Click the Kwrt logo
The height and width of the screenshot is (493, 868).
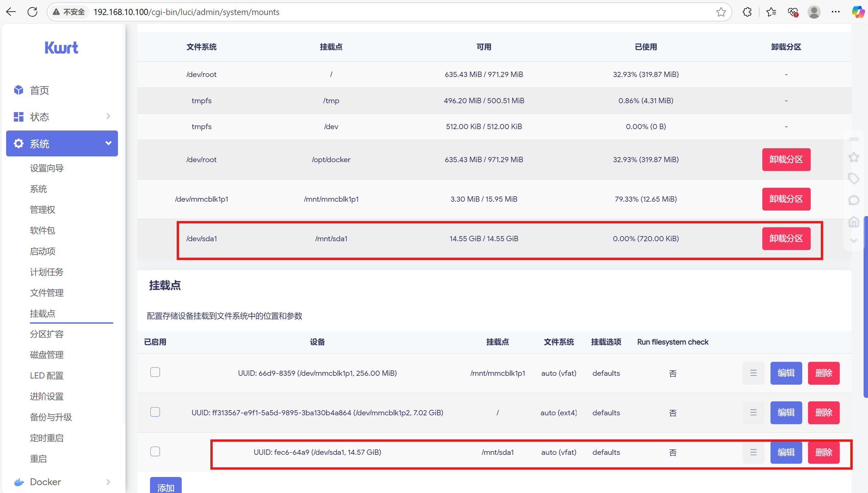click(x=61, y=48)
